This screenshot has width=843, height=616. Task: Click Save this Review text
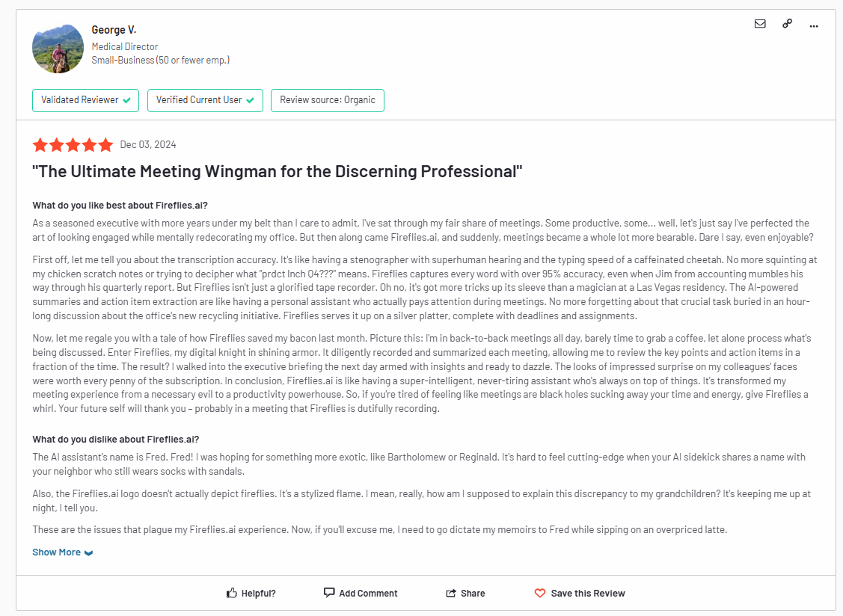[588, 593]
